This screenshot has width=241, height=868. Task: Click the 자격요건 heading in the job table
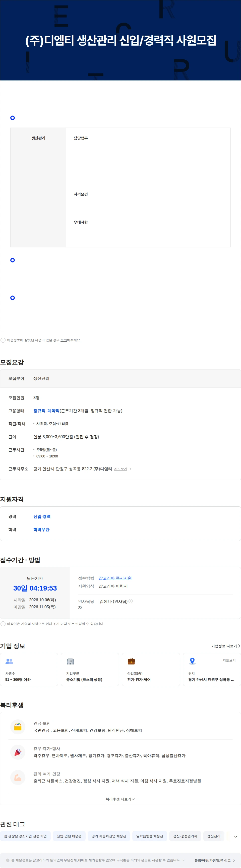(x=81, y=194)
